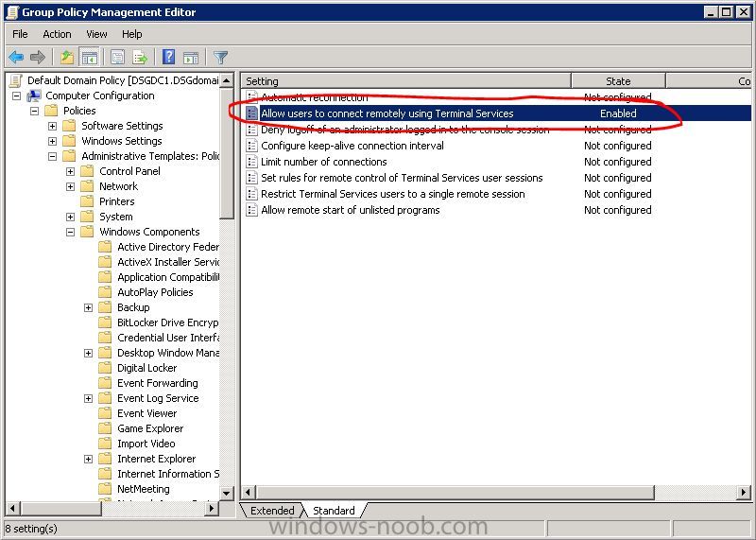Sort by the State column header

(618, 81)
